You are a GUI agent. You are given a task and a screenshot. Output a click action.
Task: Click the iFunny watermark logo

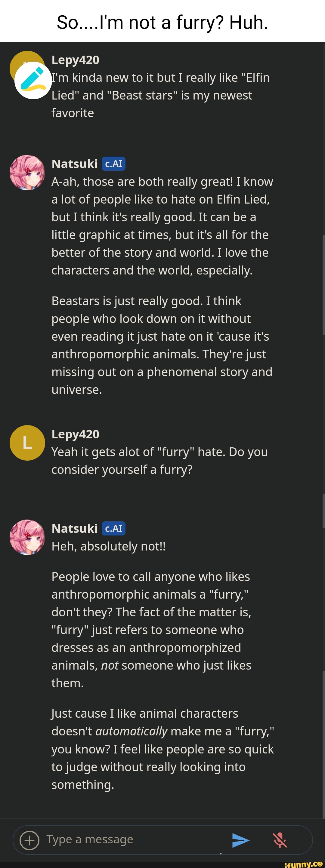303,863
